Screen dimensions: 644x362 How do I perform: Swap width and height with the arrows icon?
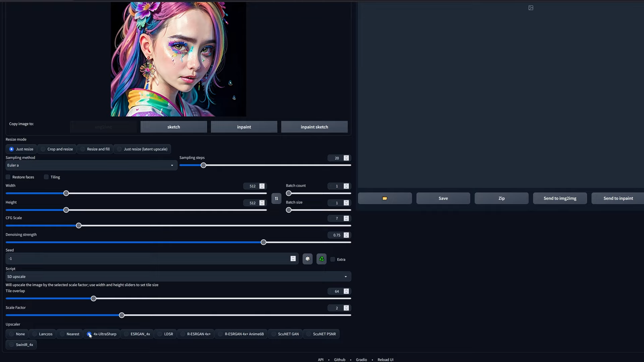(x=276, y=198)
